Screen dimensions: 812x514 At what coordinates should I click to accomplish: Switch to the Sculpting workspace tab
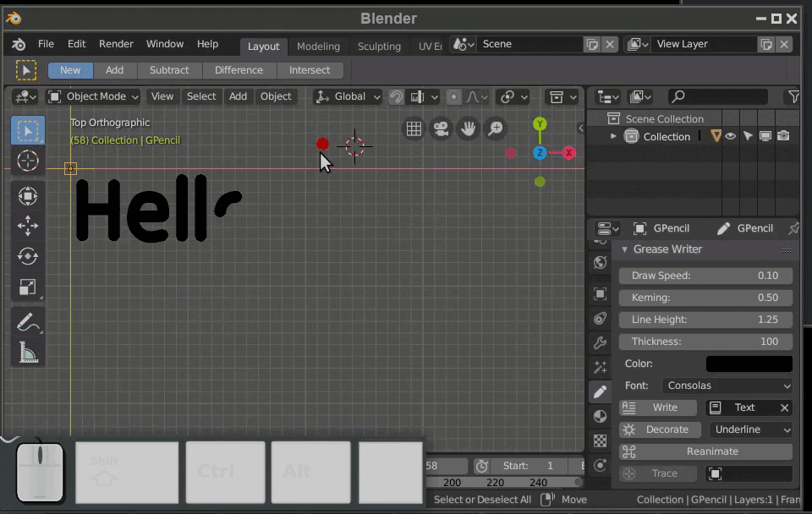tap(379, 46)
